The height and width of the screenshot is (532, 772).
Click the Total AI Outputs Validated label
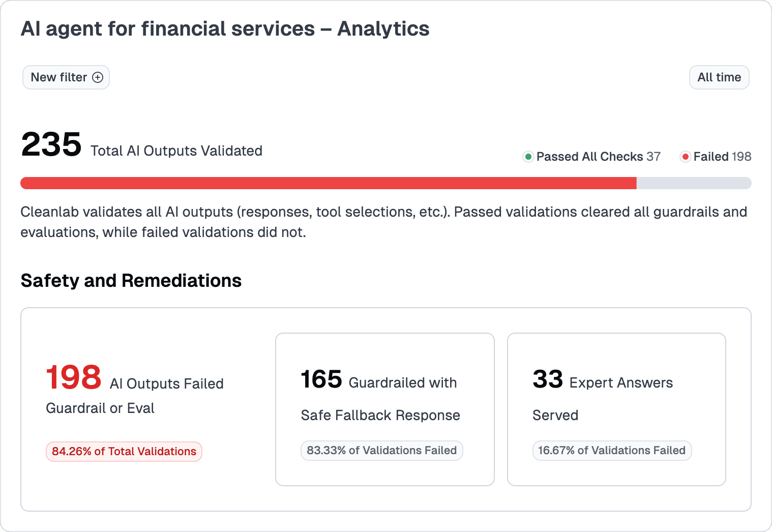tap(176, 151)
